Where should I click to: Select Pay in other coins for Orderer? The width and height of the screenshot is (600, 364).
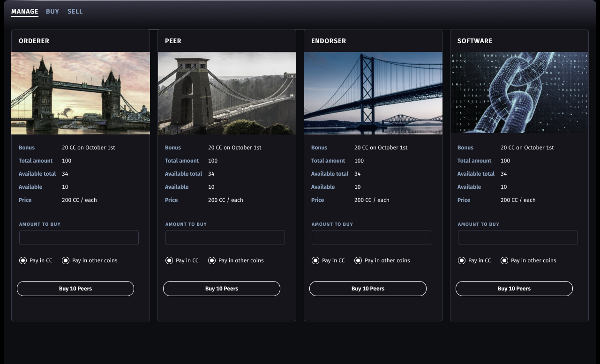pos(66,260)
